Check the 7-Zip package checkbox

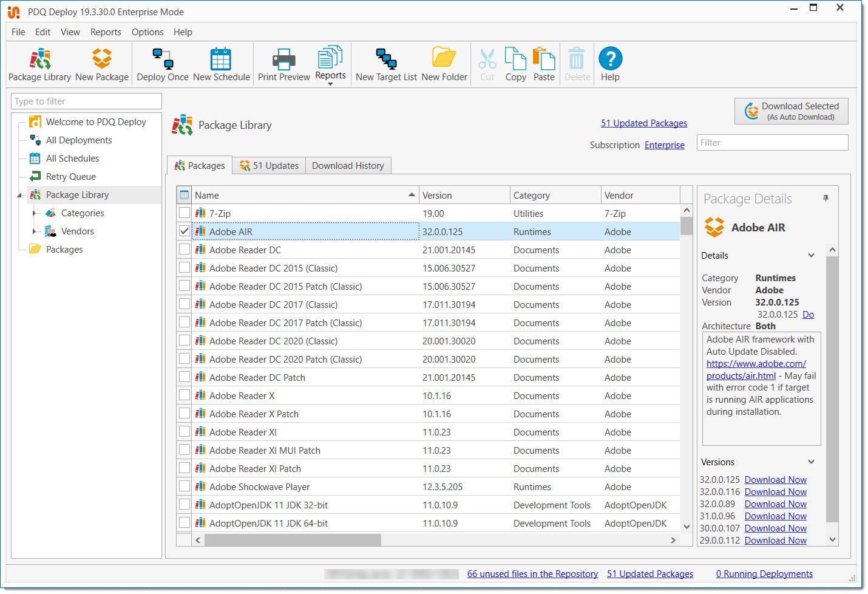pos(185,213)
